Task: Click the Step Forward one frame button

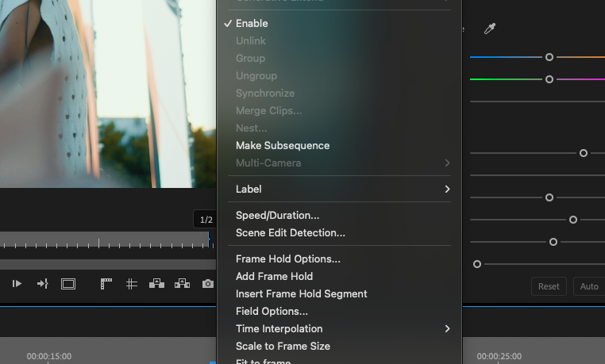Action: 17,284
